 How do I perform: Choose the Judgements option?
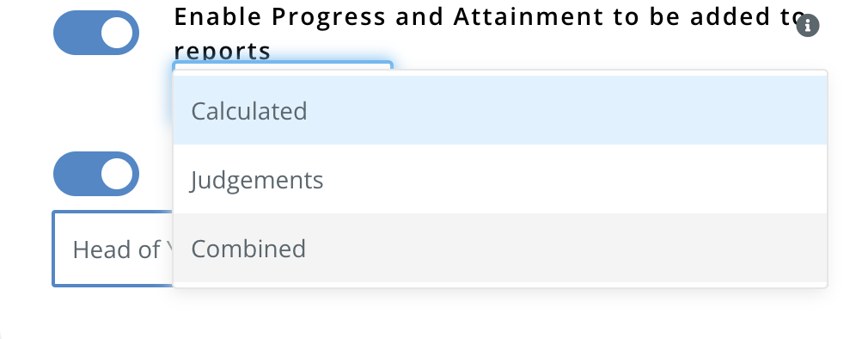tap(500, 180)
